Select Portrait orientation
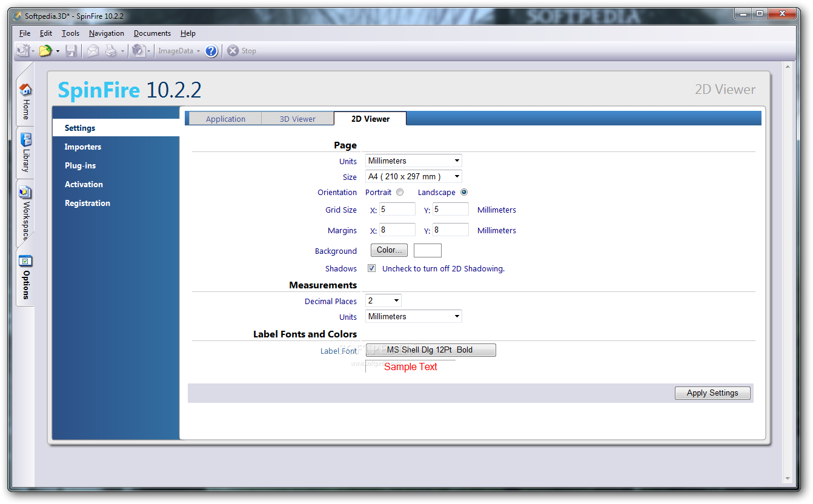This screenshot has width=813, height=504. tap(400, 193)
